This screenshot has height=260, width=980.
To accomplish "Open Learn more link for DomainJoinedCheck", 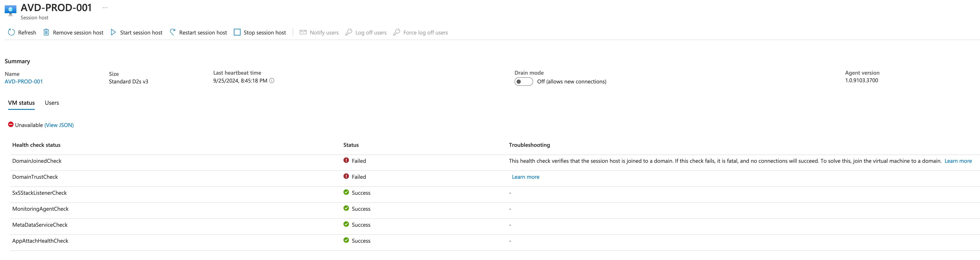I will tap(958, 161).
